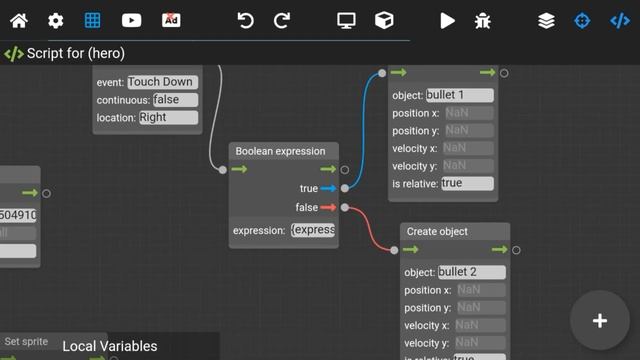This screenshot has height=360, width=640.
Task: Click input port of bullet 1 node
Action: (382, 73)
